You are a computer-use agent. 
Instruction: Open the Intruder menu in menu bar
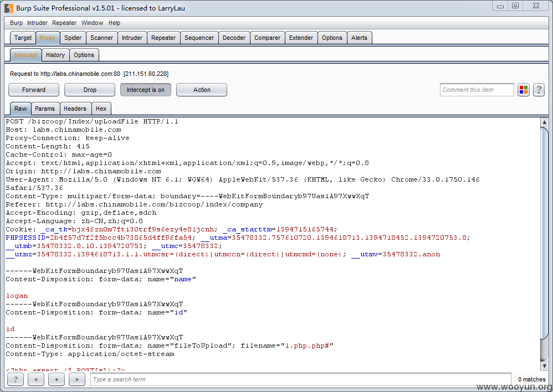click(x=37, y=23)
